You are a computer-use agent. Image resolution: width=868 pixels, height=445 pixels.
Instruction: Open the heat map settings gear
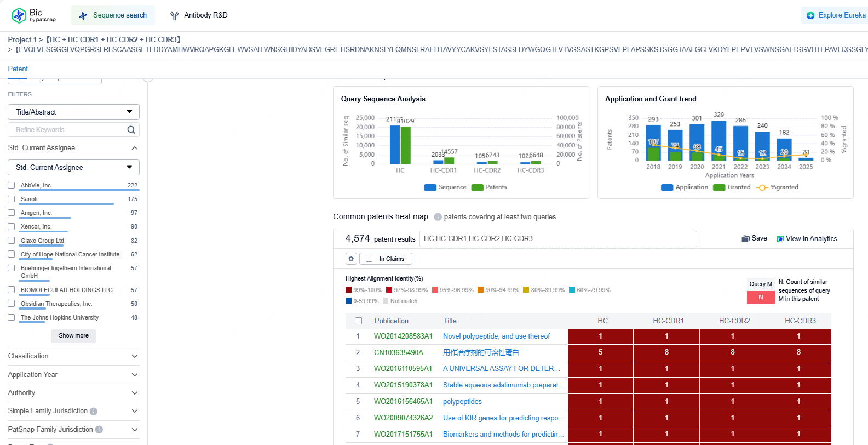click(x=352, y=259)
